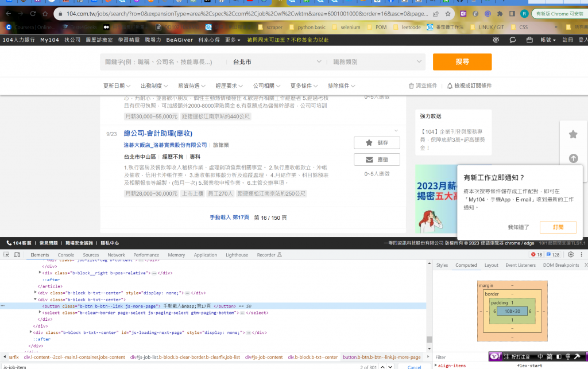Expand the b-block__right div node
The width and height of the screenshot is (588, 369).
pos(40,273)
